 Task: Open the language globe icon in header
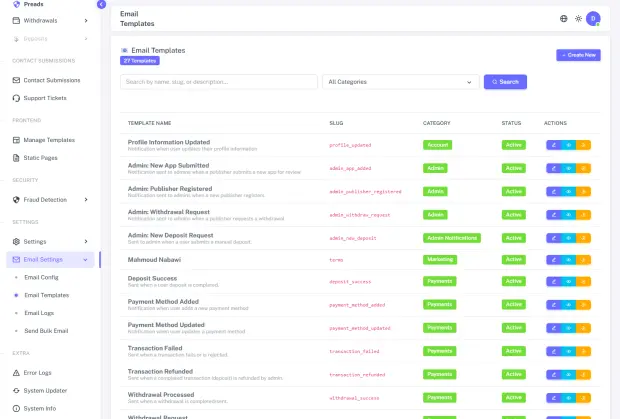(x=563, y=19)
